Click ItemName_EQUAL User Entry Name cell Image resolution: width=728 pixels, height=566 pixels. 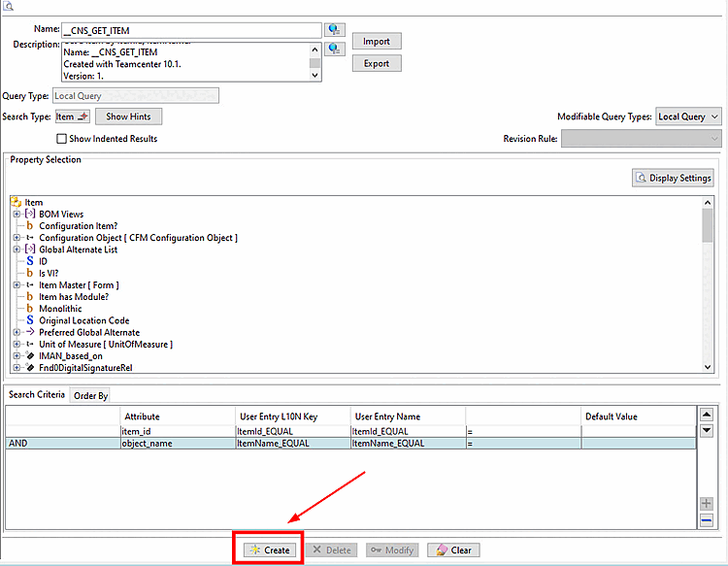point(408,444)
